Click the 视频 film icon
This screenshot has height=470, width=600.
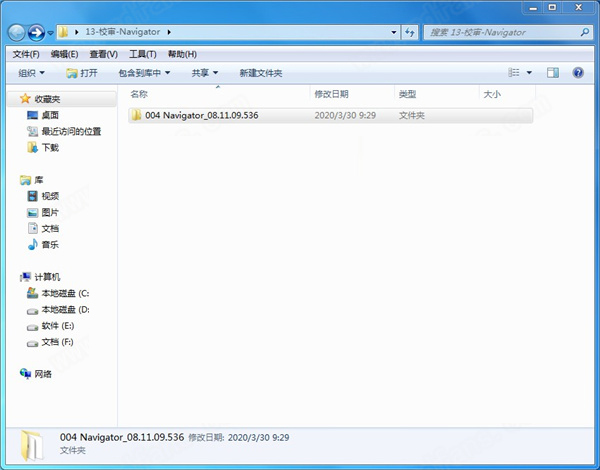33,196
